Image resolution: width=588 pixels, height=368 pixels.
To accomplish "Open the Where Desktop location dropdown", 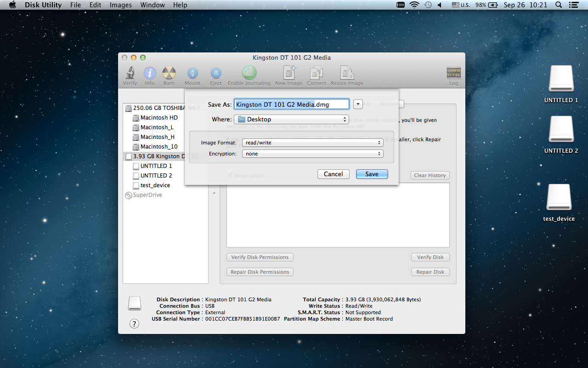I will (x=292, y=120).
